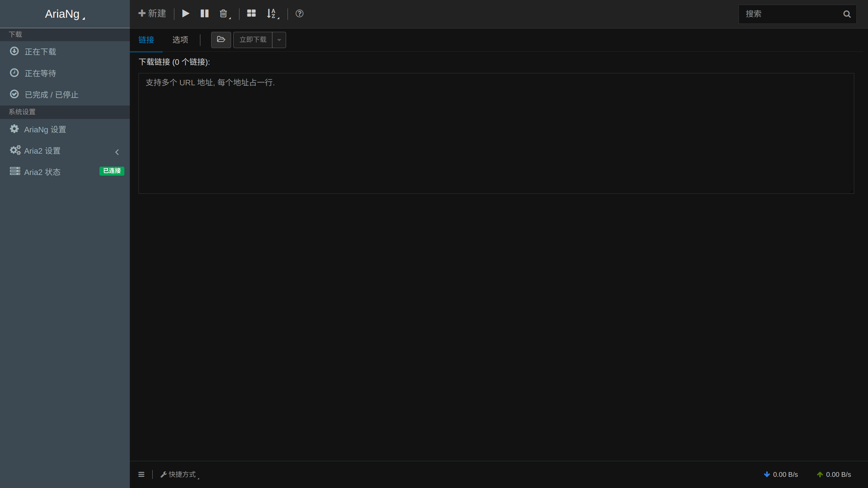Select the 链接 tab
868x488 pixels.
coord(146,40)
